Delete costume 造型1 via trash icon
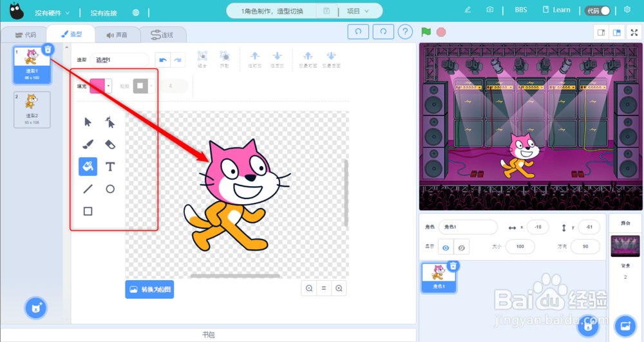This screenshot has height=342, width=644. [48, 50]
